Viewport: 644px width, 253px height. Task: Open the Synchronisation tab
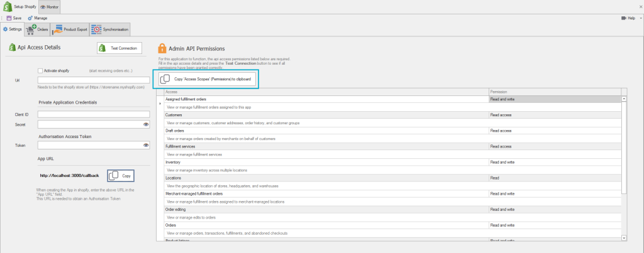tap(109, 30)
